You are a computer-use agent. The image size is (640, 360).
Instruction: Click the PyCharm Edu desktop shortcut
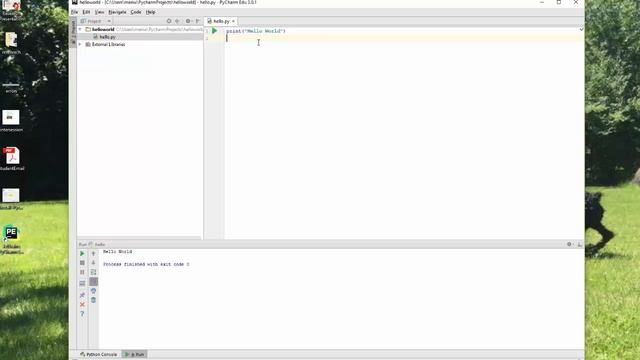[x=11, y=240]
